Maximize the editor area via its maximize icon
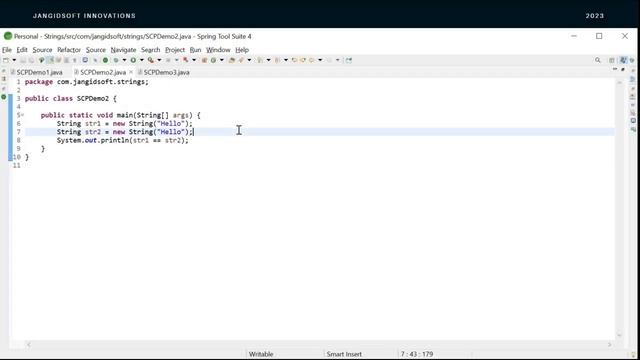The image size is (640, 360). click(623, 70)
